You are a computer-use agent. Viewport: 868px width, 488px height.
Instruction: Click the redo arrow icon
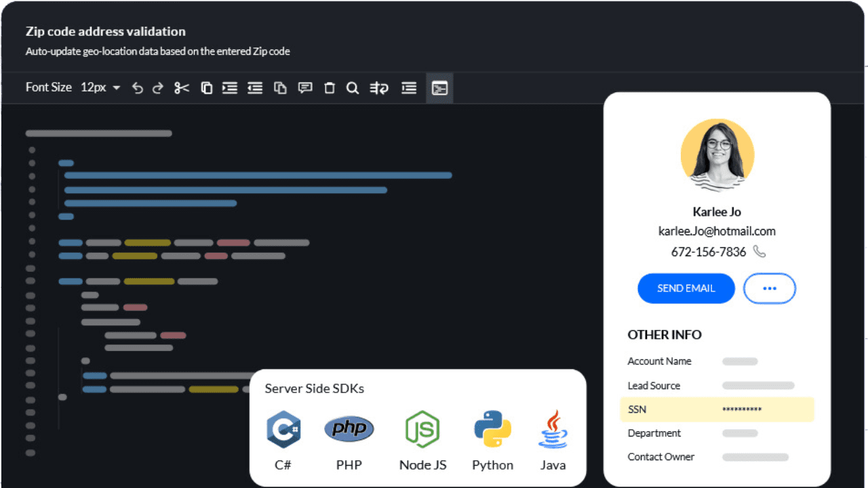158,88
